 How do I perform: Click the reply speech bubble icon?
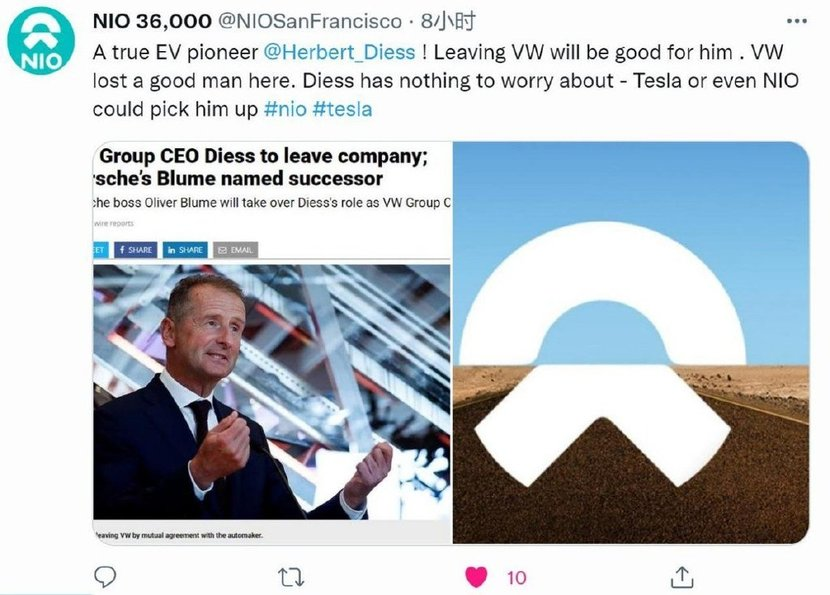[105, 577]
